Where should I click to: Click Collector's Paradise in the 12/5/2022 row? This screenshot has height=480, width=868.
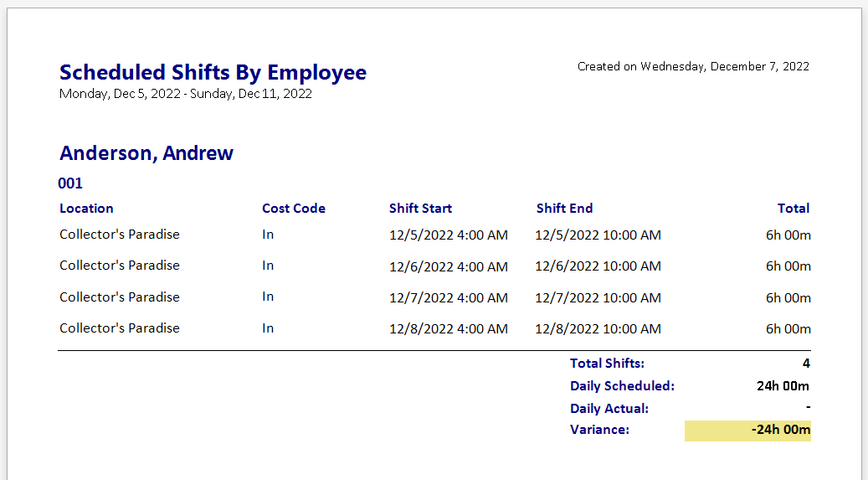(120, 235)
